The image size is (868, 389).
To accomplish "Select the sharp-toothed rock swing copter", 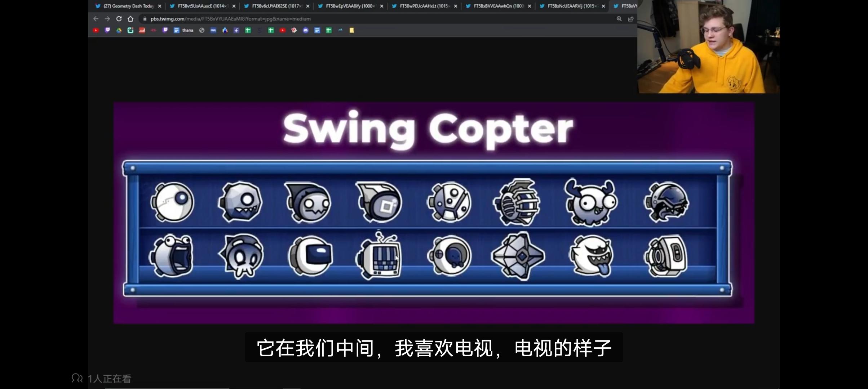I will click(x=240, y=202).
